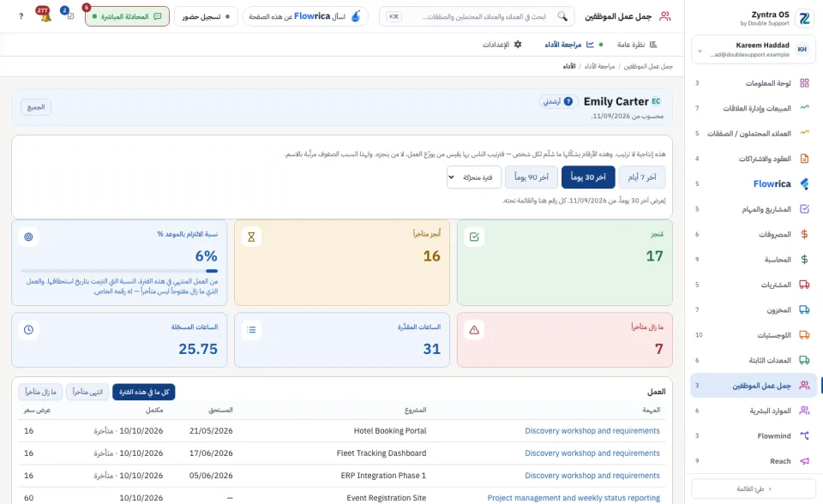Viewport: 823px width, 504px height.
Task: Click the منجز checkmark card icon
Action: coord(474,237)
